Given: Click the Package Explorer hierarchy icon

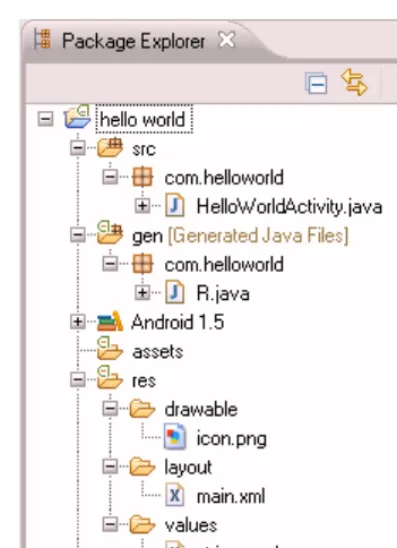Looking at the screenshot, I should (x=43, y=39).
